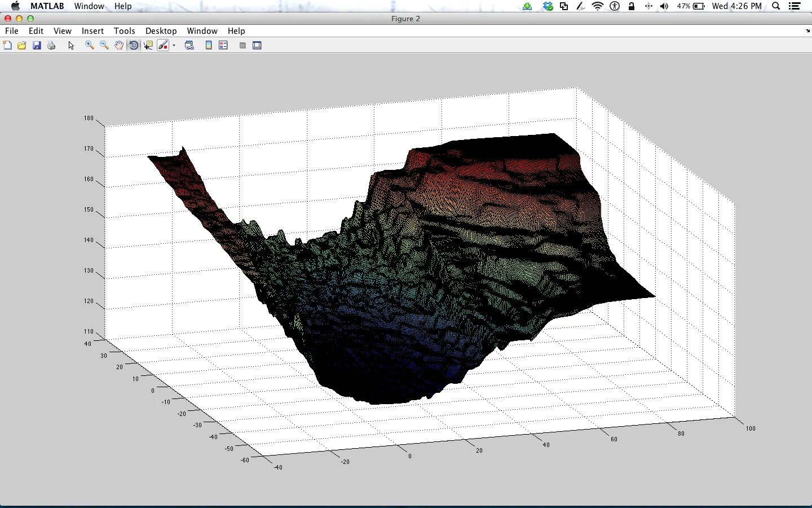
Task: Activate the Pan hand tool
Action: tap(119, 46)
